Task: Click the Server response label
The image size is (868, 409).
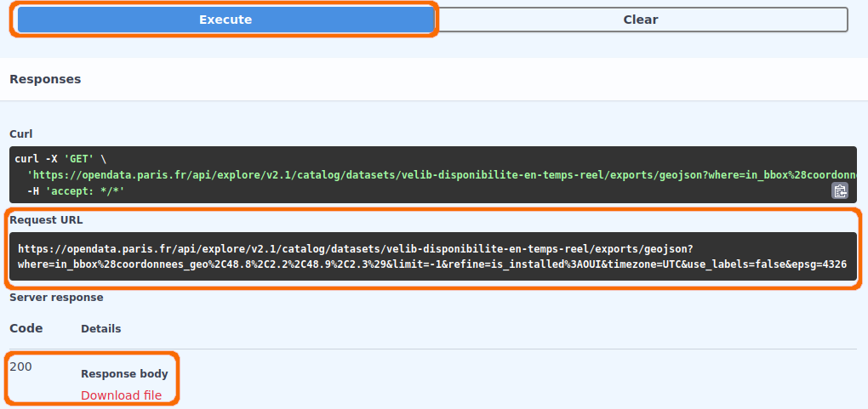Action: point(56,298)
